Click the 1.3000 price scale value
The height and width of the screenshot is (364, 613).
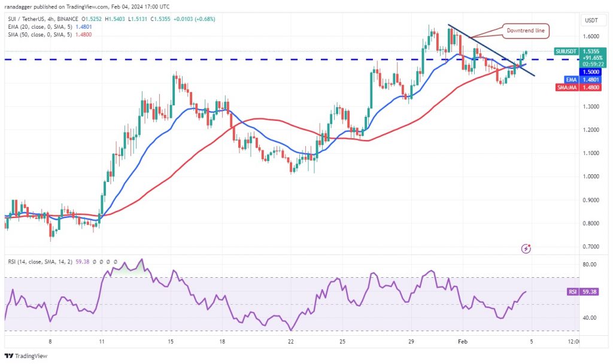click(591, 107)
